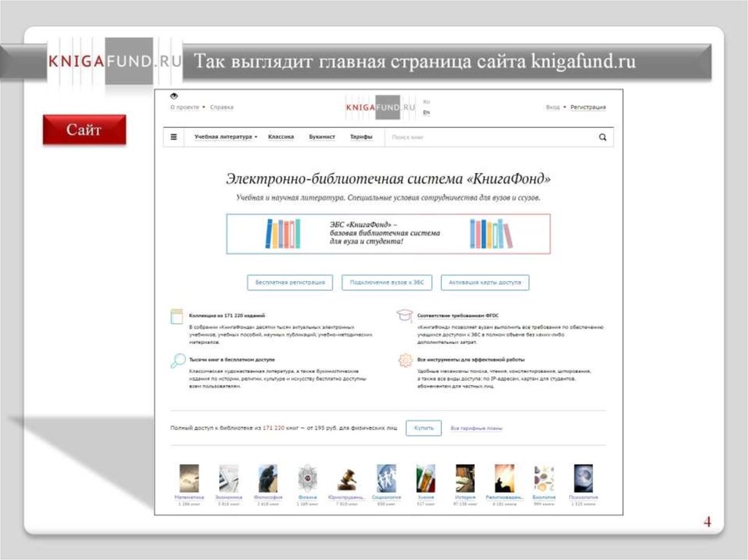Viewport: 748px width, 560px height.
Task: Click the Вход link
Action: tap(553, 107)
